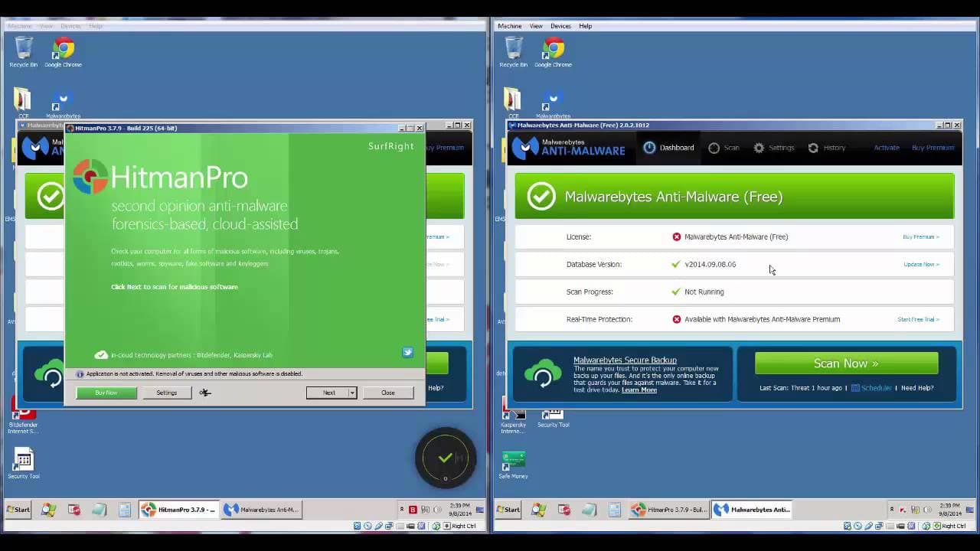
Task: Open Malwarebytes desktop shortcut in right VM
Action: [552, 105]
